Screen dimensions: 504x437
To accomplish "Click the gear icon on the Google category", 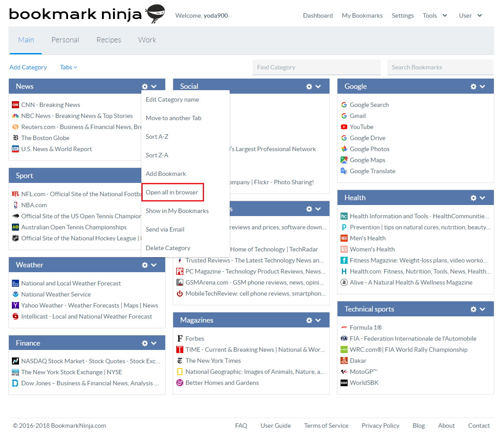I will (x=473, y=86).
